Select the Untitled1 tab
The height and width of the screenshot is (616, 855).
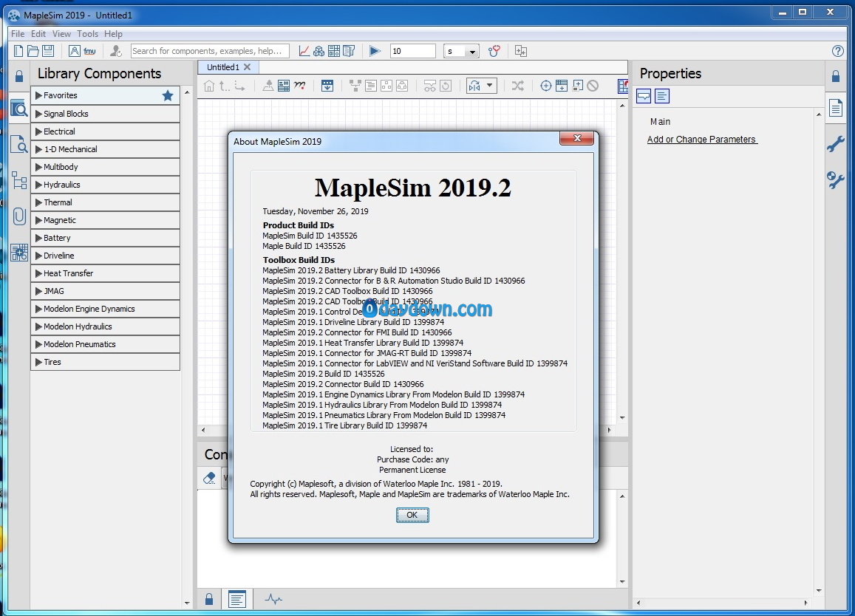(x=223, y=67)
